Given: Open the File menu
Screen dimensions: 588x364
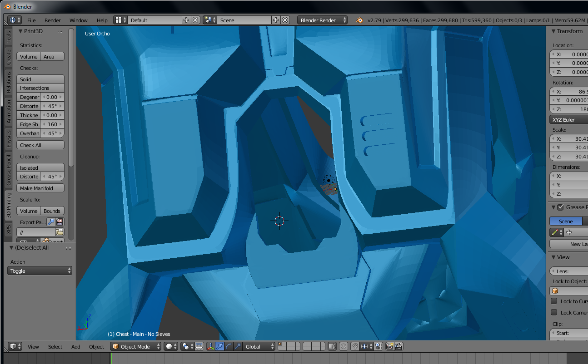Looking at the screenshot, I should [31, 20].
